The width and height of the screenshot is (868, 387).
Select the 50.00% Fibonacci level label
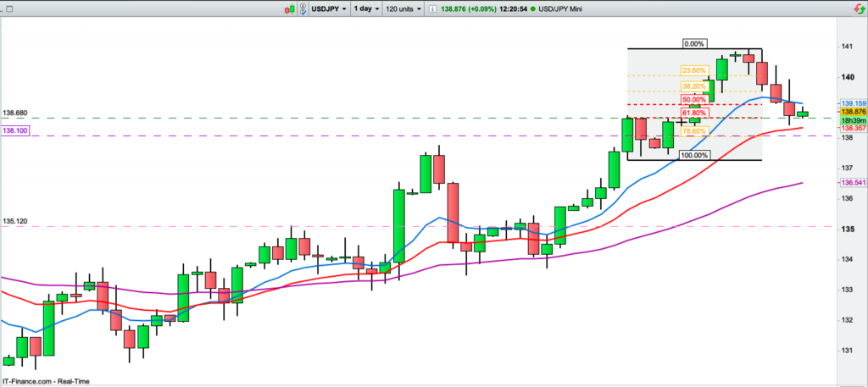pyautogui.click(x=693, y=100)
